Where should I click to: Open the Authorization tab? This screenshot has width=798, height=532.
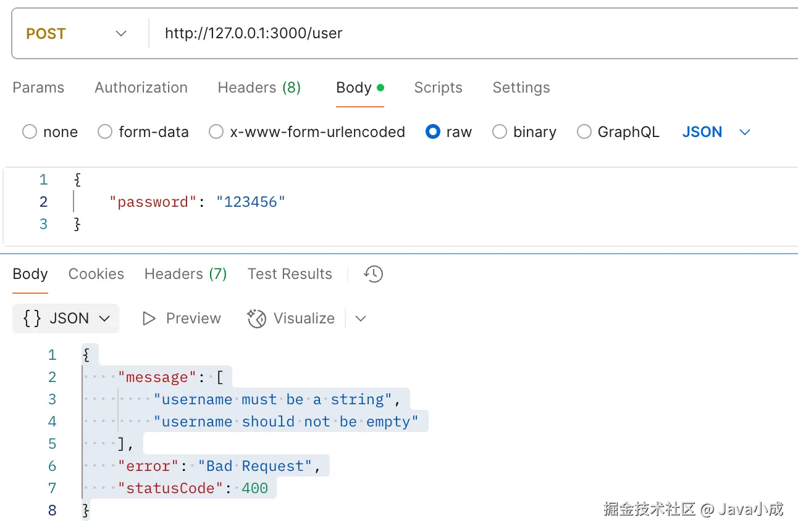(141, 88)
